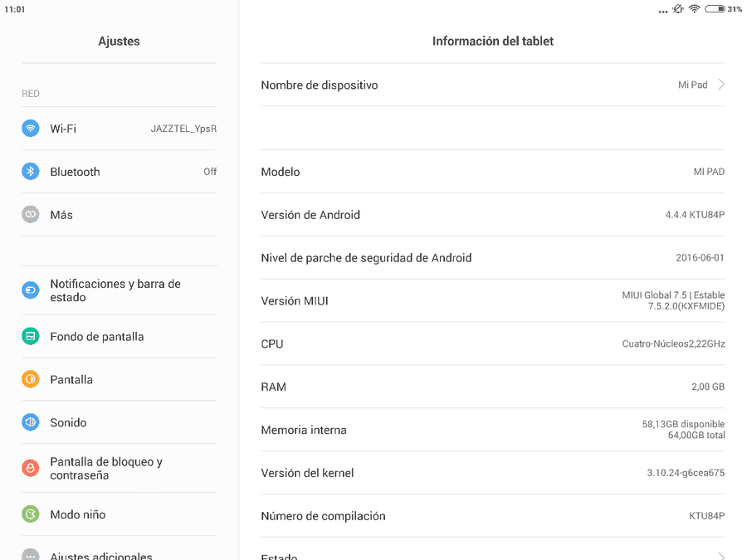The width and height of the screenshot is (747, 560).
Task: Tap Cuatro-Núcleos2,22GHz value
Action: pos(673,343)
